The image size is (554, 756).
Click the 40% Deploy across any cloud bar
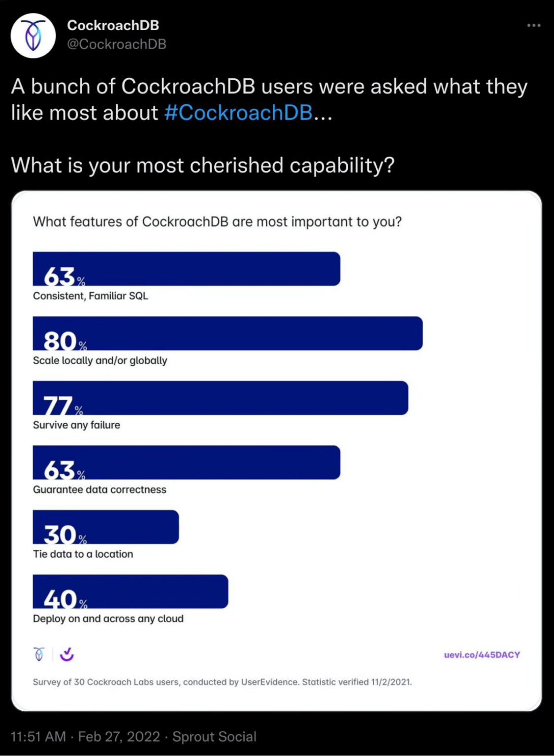[x=130, y=591]
